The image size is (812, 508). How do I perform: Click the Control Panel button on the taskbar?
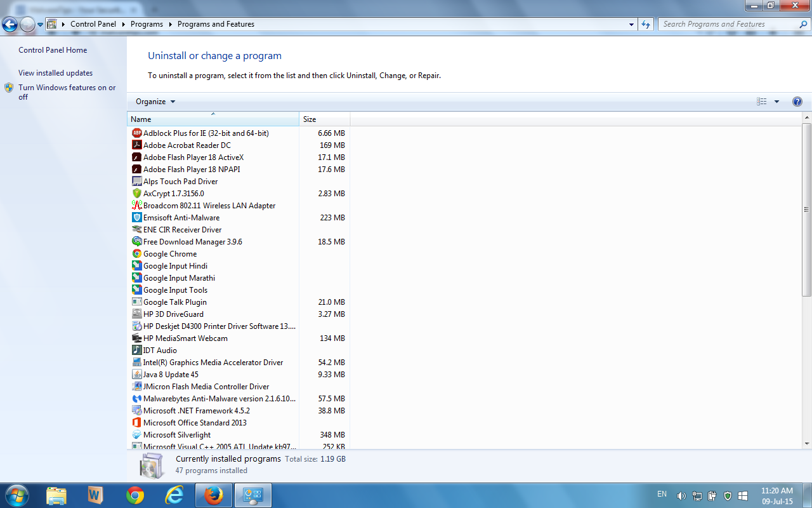(253, 495)
